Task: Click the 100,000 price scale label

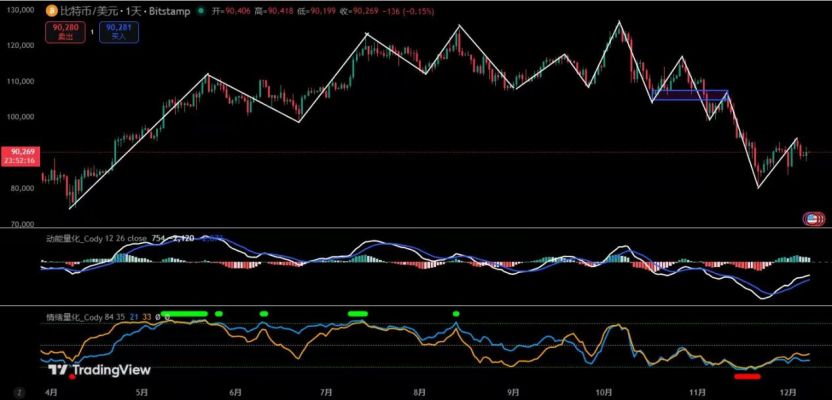Action: click(x=22, y=116)
